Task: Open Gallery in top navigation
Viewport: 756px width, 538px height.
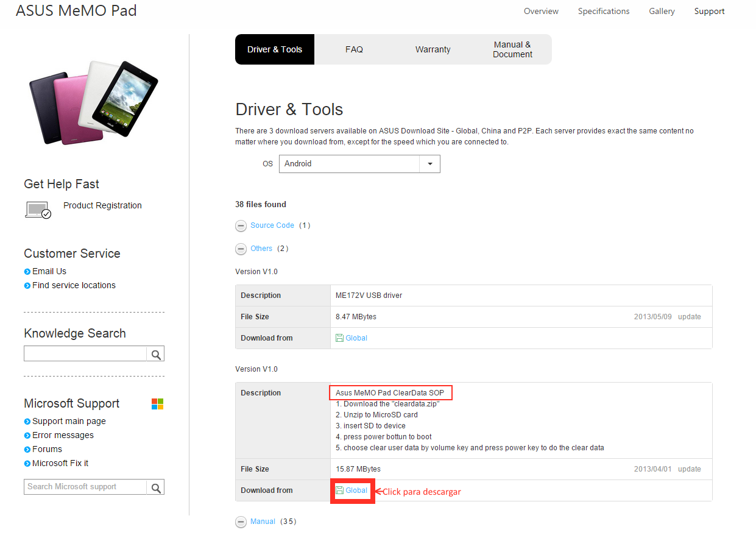Action: (x=662, y=11)
